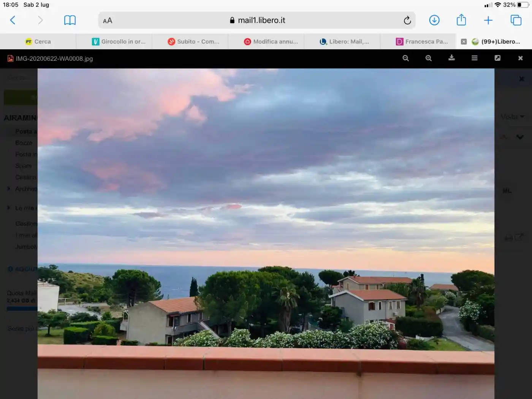Tap the Share icon in Safari toolbar

pyautogui.click(x=461, y=20)
